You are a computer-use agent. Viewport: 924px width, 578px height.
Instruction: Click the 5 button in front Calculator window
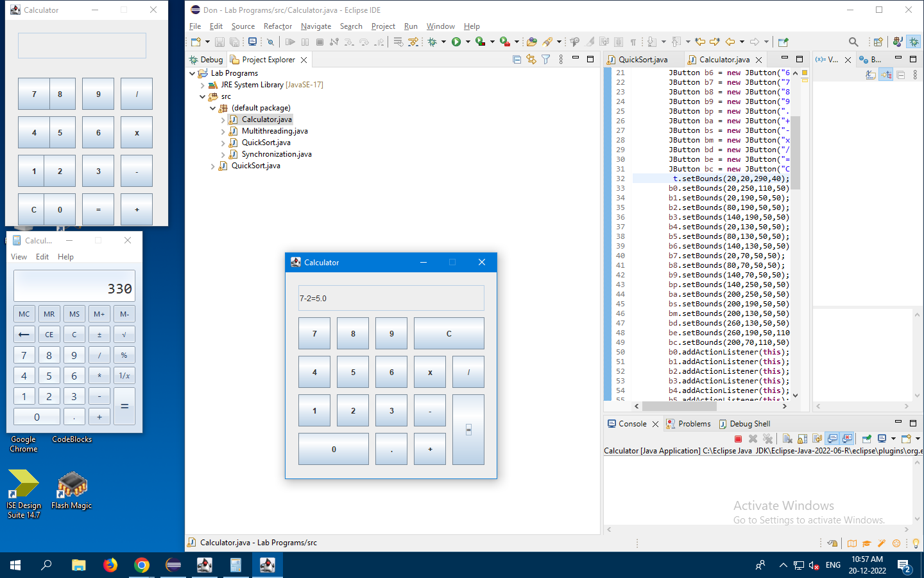353,372
